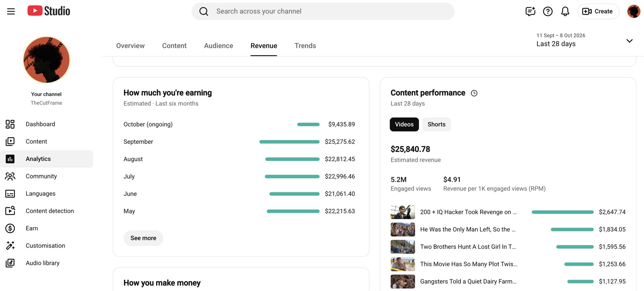The width and height of the screenshot is (644, 291).
Task: Click the Earn dollar icon
Action: [x=10, y=228]
